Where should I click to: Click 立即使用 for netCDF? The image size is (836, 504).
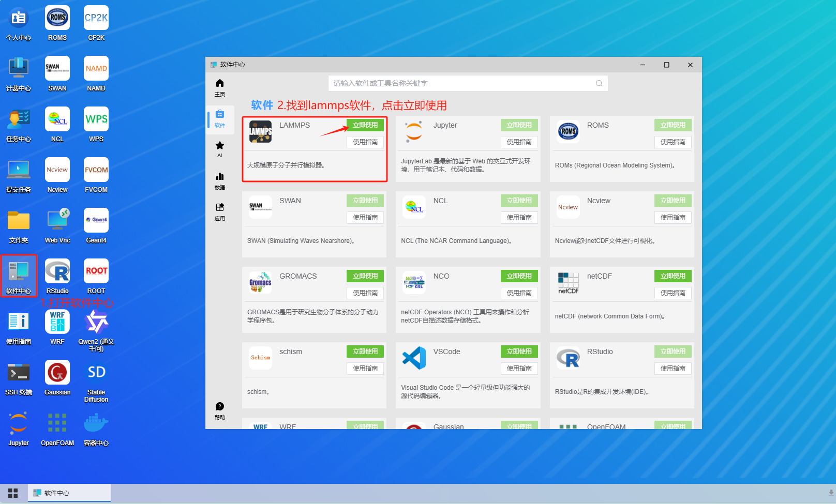[673, 276]
